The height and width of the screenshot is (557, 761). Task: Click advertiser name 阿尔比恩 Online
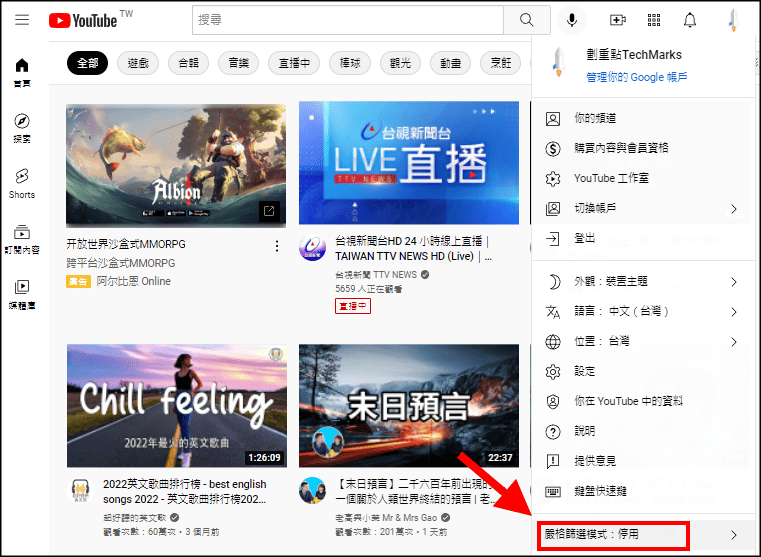[133, 281]
